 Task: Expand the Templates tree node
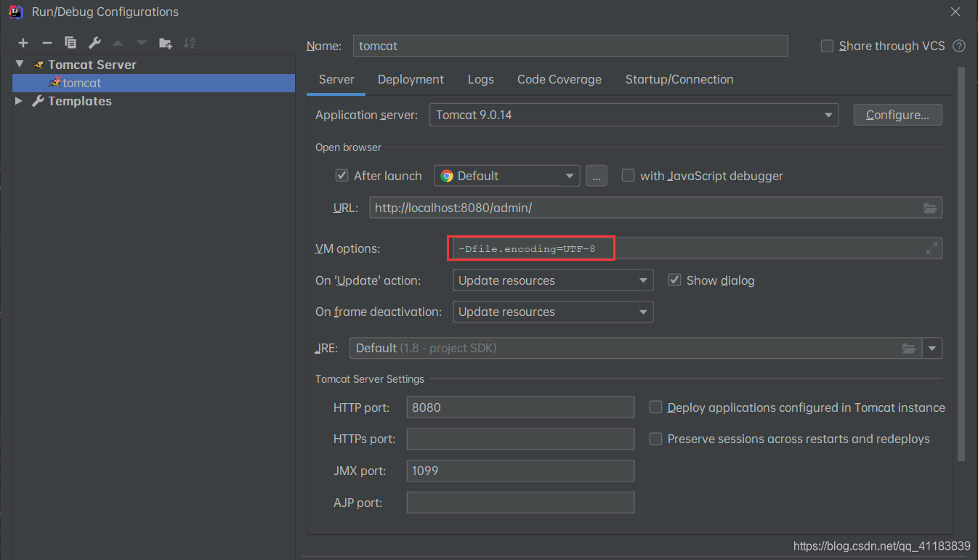(20, 101)
